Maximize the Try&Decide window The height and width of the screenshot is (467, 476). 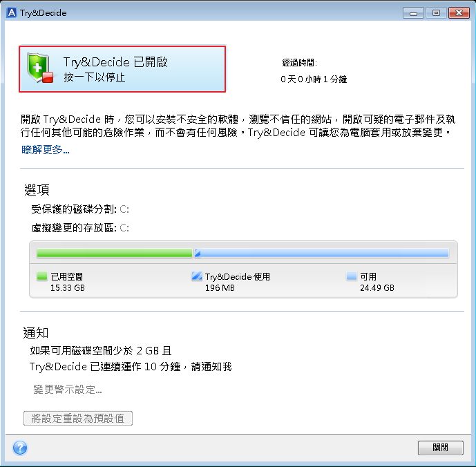click(x=436, y=13)
